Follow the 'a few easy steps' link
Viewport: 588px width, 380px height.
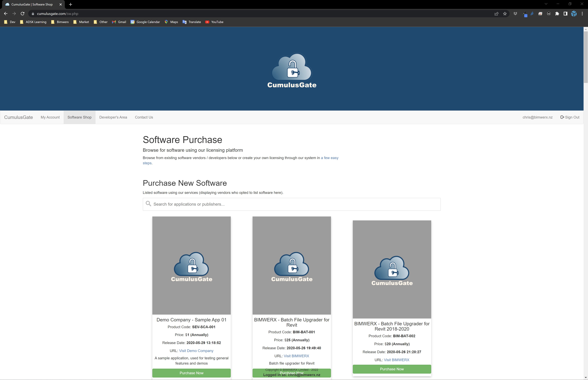point(330,158)
